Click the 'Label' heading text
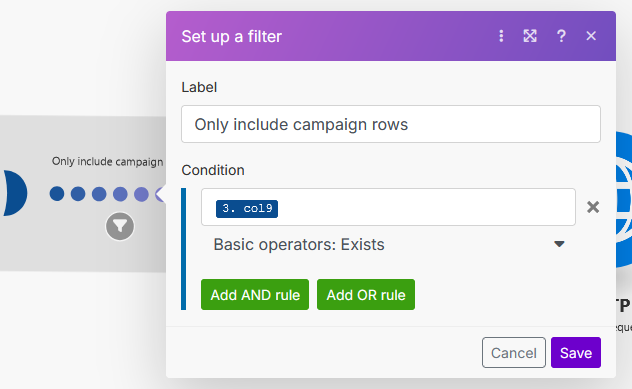The height and width of the screenshot is (389, 632). pyautogui.click(x=199, y=87)
